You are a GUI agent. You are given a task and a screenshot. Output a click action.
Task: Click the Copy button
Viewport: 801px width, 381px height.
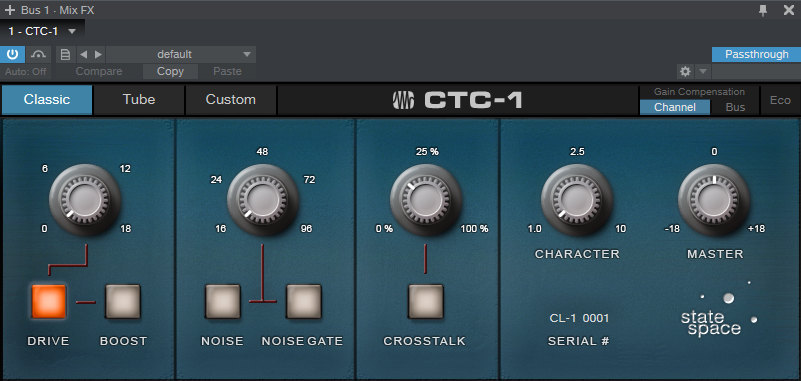[x=170, y=72]
